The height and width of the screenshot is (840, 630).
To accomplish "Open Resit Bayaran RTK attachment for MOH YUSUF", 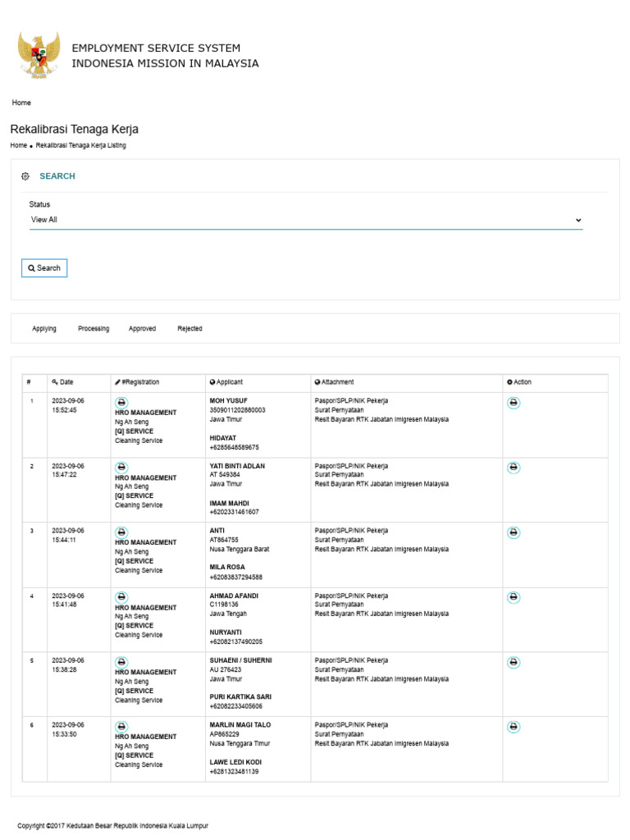I will (381, 419).
